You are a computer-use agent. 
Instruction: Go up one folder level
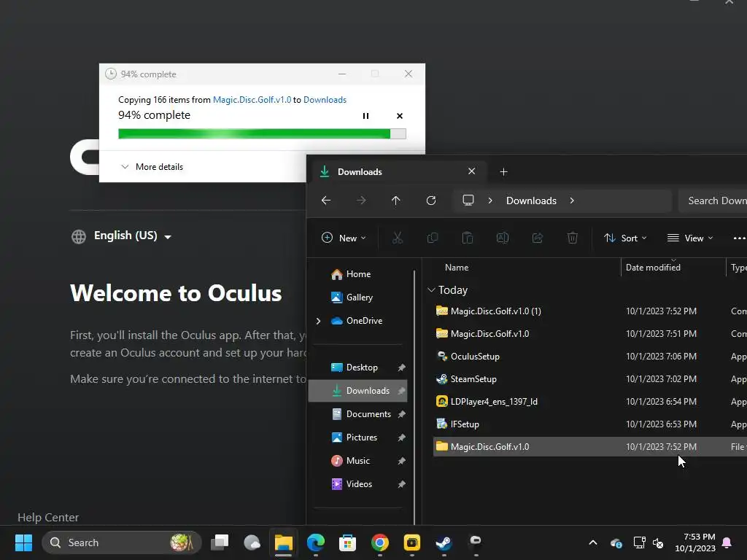pyautogui.click(x=396, y=201)
